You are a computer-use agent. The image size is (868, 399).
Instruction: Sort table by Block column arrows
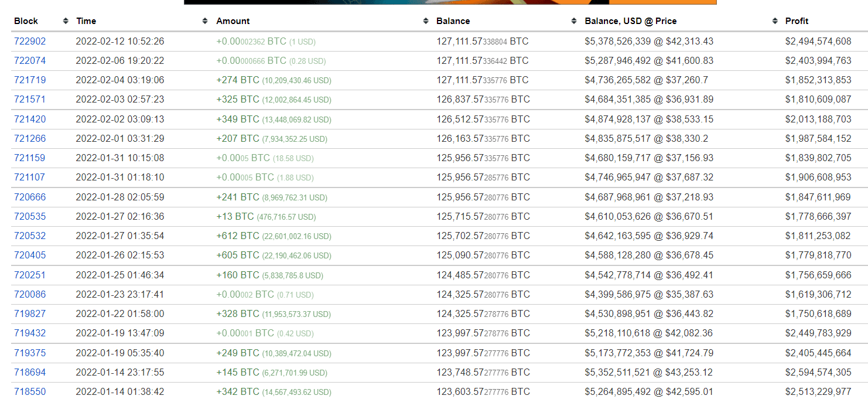66,21
